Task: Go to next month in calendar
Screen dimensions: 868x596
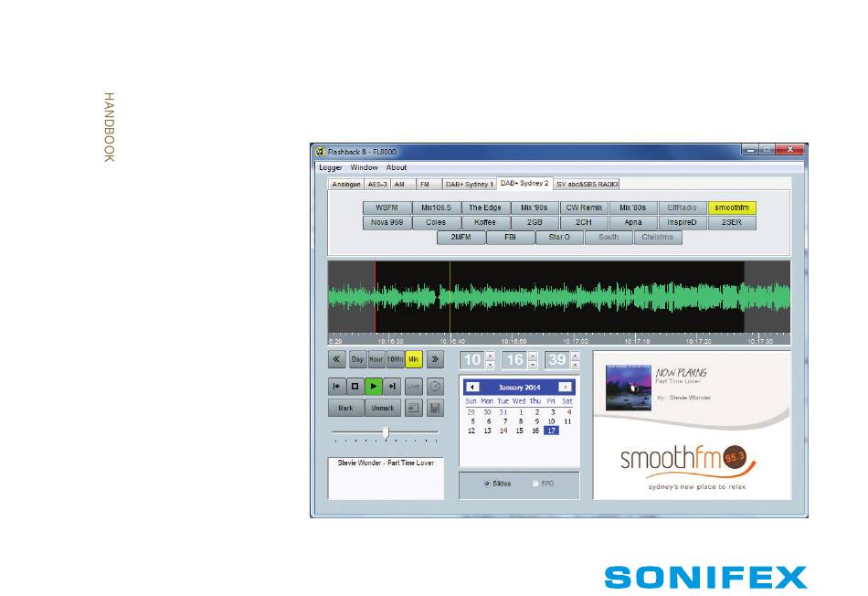Action: [x=565, y=388]
